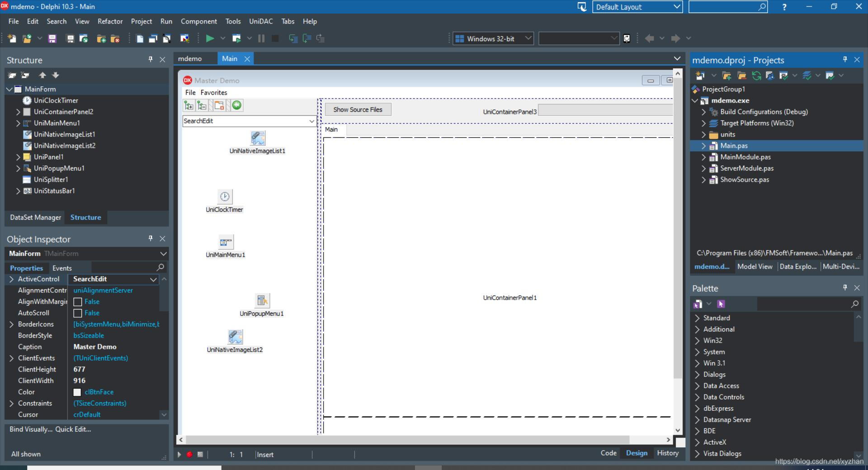Click the Add to project folder icon in Projects

coord(726,75)
